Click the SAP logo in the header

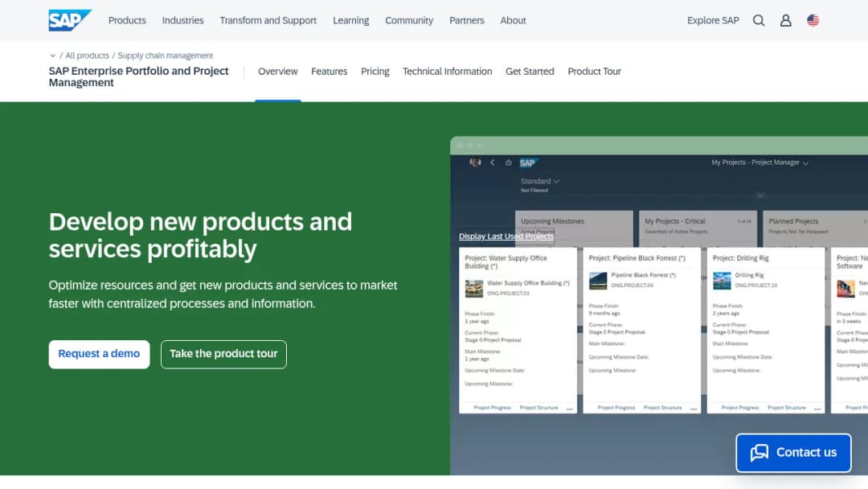pos(70,20)
